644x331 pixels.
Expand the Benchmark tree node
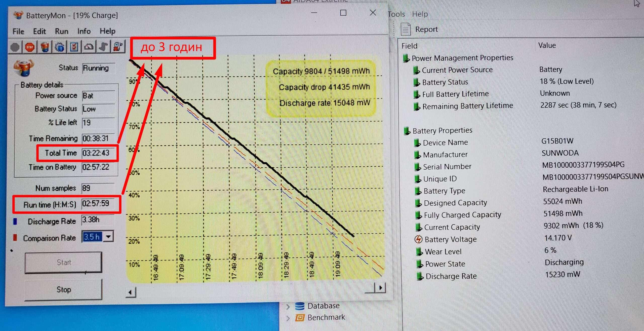click(288, 318)
